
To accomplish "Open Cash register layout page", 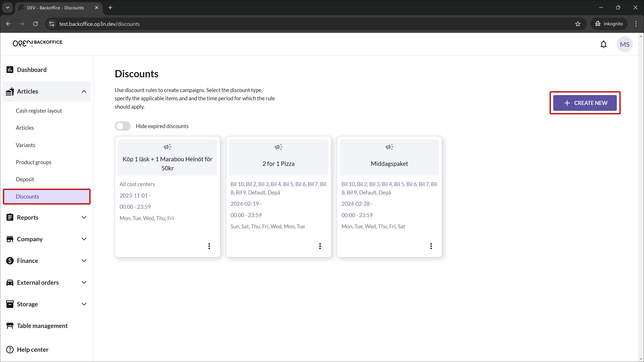I will point(39,111).
